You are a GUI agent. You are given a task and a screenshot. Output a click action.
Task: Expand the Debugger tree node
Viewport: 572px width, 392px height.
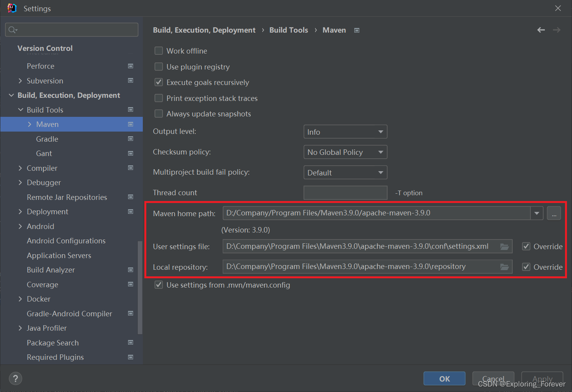coord(20,182)
